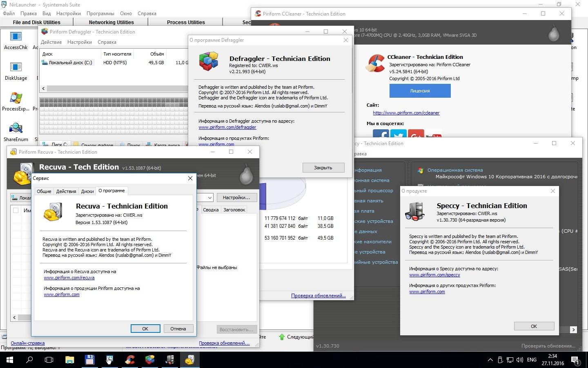Open www.piriform.com/defraggler link

(x=227, y=127)
